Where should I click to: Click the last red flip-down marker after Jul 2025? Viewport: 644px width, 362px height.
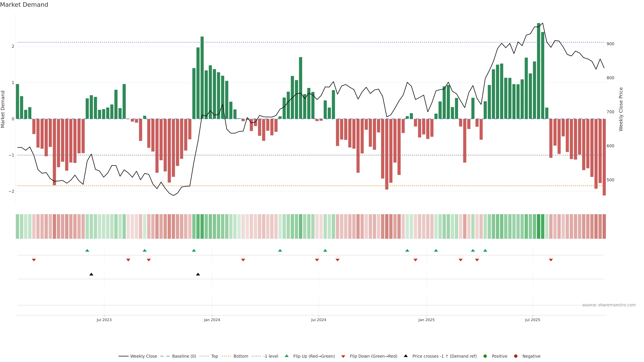pos(551,260)
